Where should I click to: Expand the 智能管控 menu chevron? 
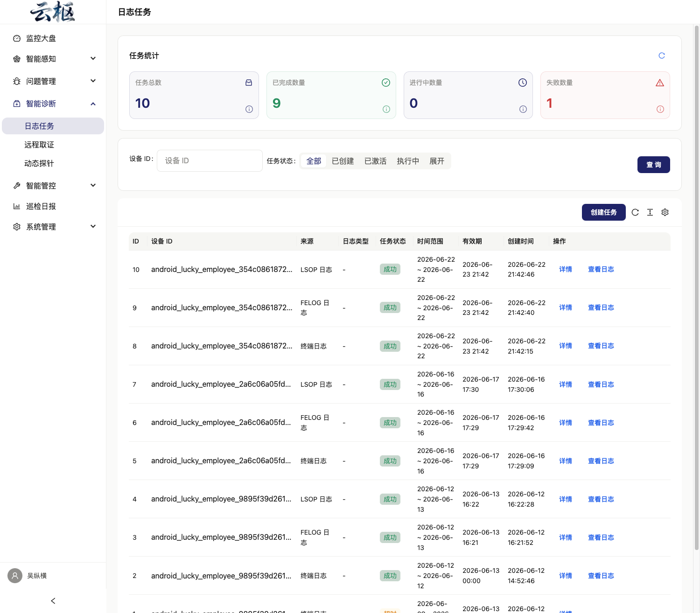click(x=93, y=185)
